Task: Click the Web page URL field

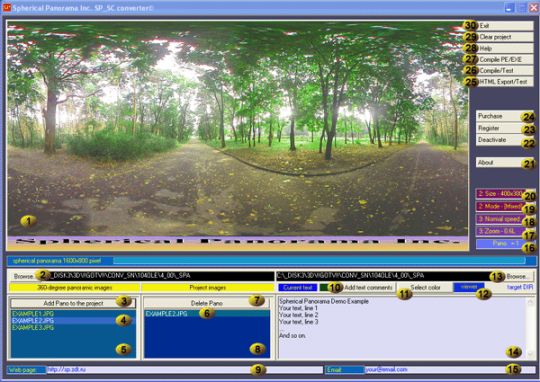Action: coord(185,370)
